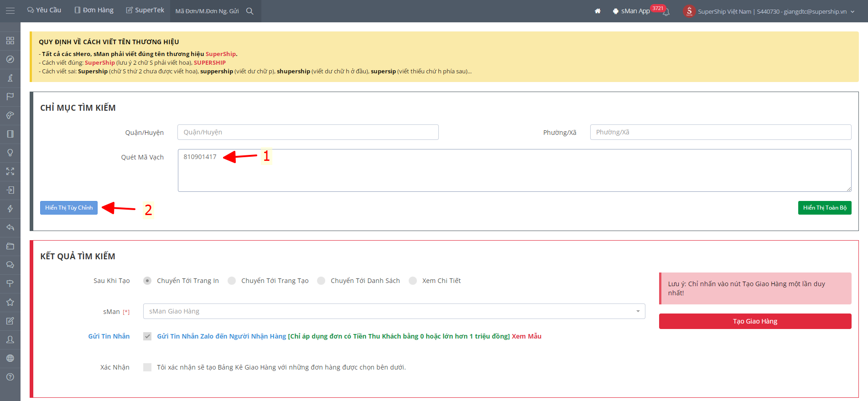868x401 pixels.
Task: Click the chat bubbles sidebar icon
Action: pyautogui.click(x=10, y=265)
